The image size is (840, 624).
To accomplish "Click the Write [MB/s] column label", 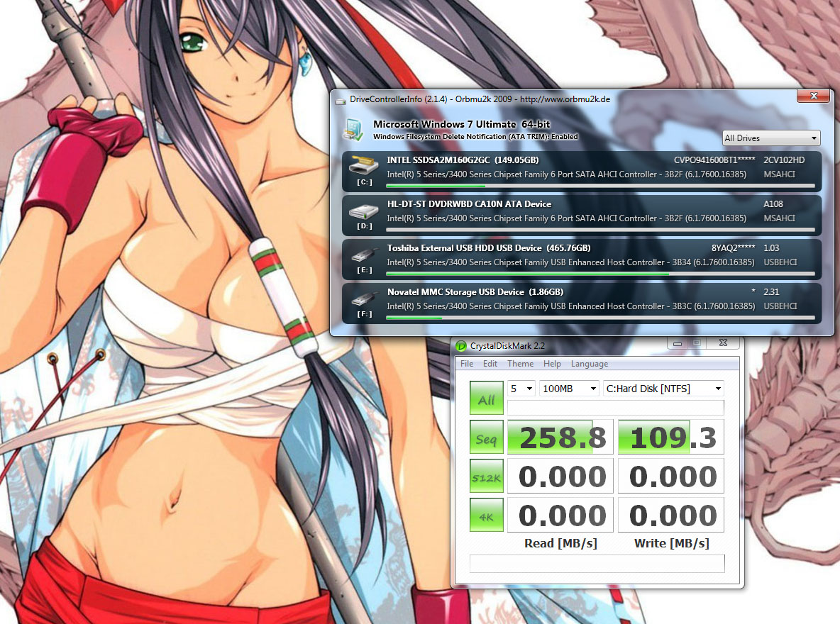I will point(671,543).
